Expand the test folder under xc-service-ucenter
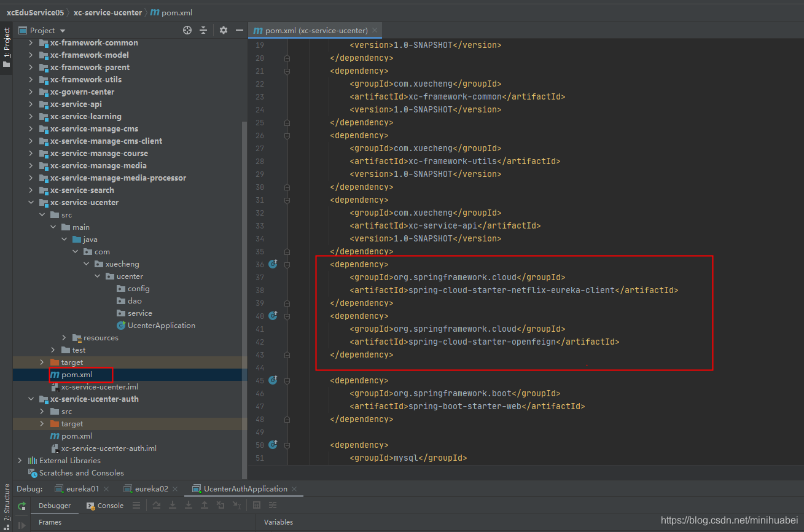Image resolution: width=804 pixels, height=532 pixels. [x=53, y=350]
